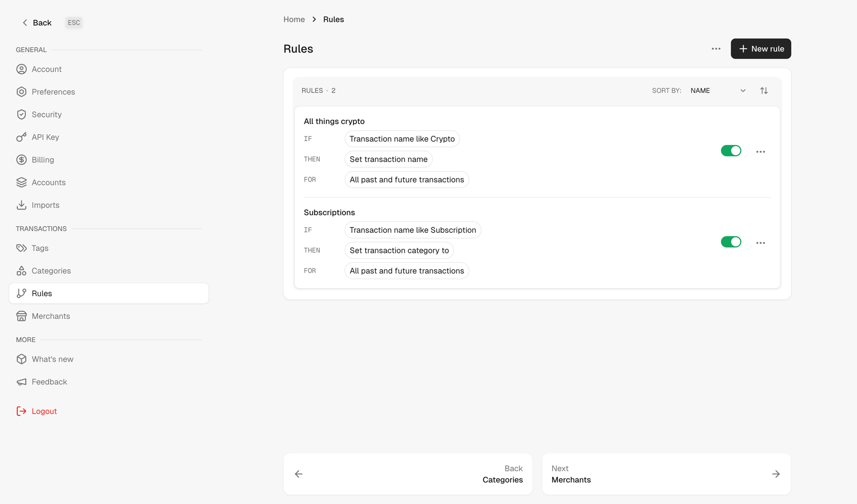Navigate to Home in the breadcrumb

click(294, 19)
